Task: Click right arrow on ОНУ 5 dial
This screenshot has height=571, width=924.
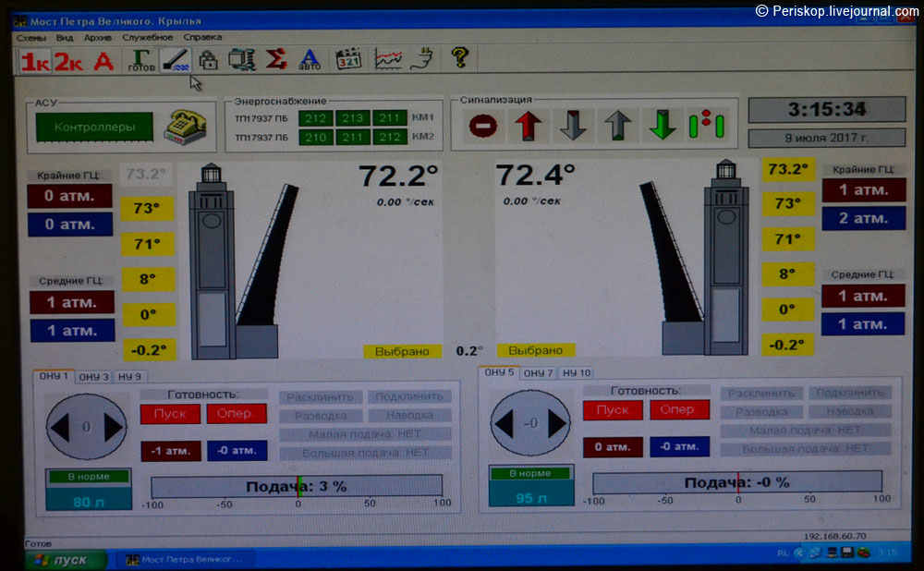Action: point(556,424)
